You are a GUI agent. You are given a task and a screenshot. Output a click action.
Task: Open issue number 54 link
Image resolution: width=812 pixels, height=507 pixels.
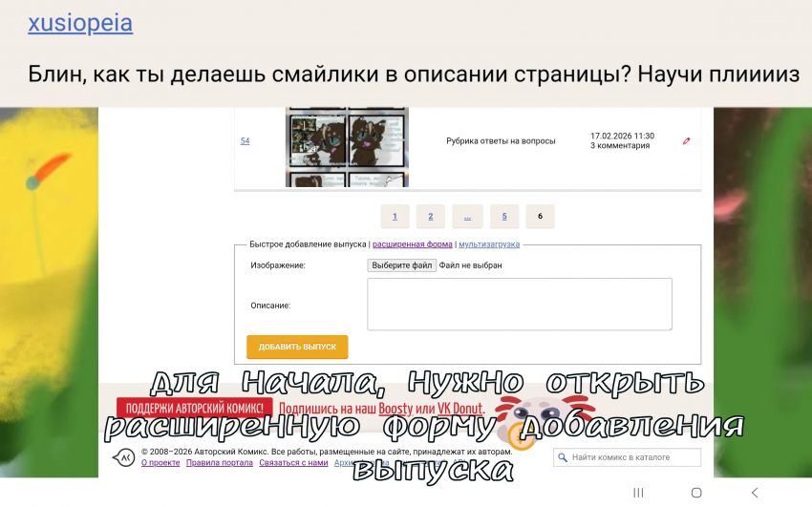pos(245,140)
